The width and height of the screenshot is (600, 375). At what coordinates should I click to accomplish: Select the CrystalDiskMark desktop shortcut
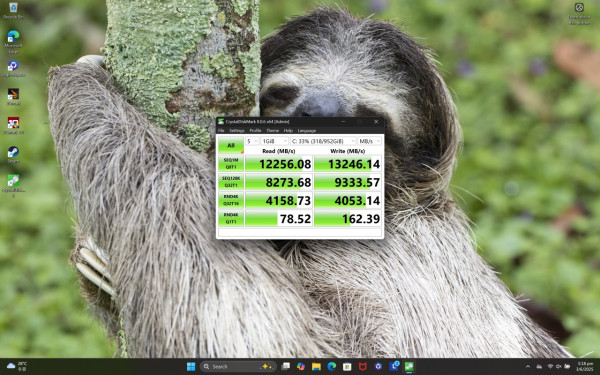[x=13, y=186]
